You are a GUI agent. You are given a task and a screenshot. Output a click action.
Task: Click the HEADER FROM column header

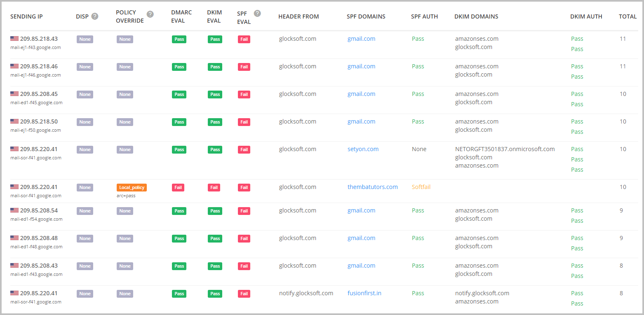(x=298, y=16)
